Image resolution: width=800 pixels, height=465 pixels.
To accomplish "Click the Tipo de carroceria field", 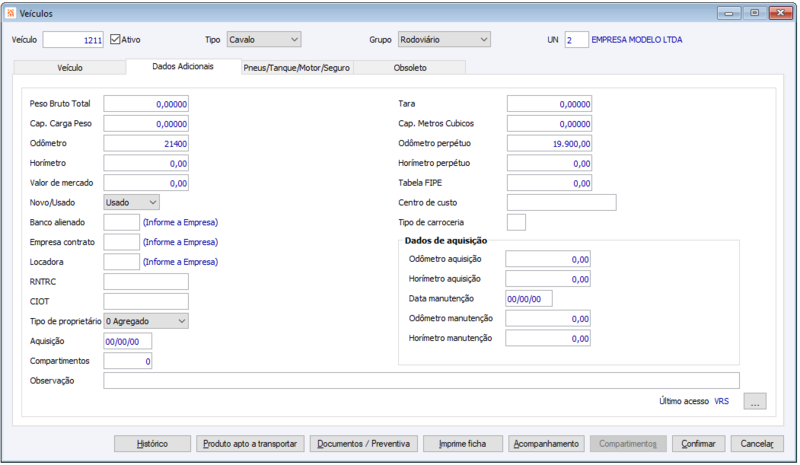I will tap(516, 223).
